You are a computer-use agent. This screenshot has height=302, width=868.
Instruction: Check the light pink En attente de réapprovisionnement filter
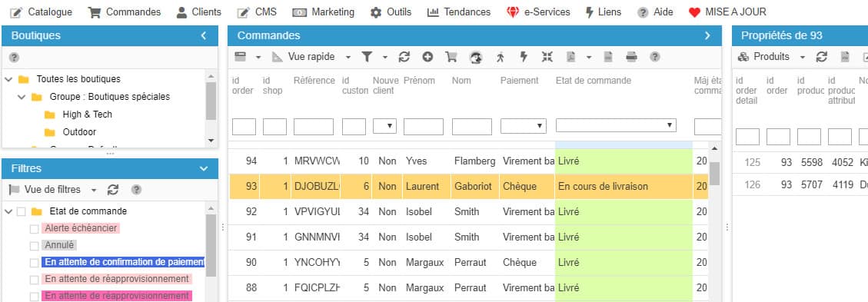click(35, 279)
